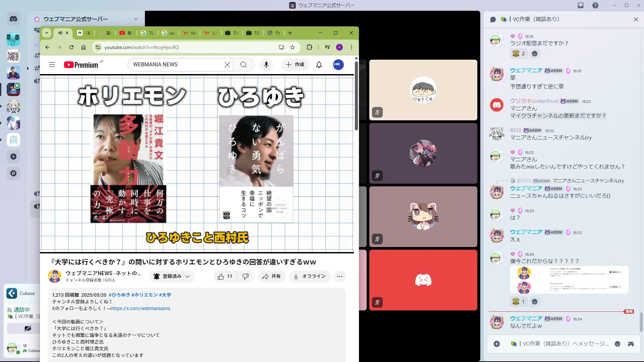Open YouTube notifications bell
644x362 pixels.
pos(319,65)
